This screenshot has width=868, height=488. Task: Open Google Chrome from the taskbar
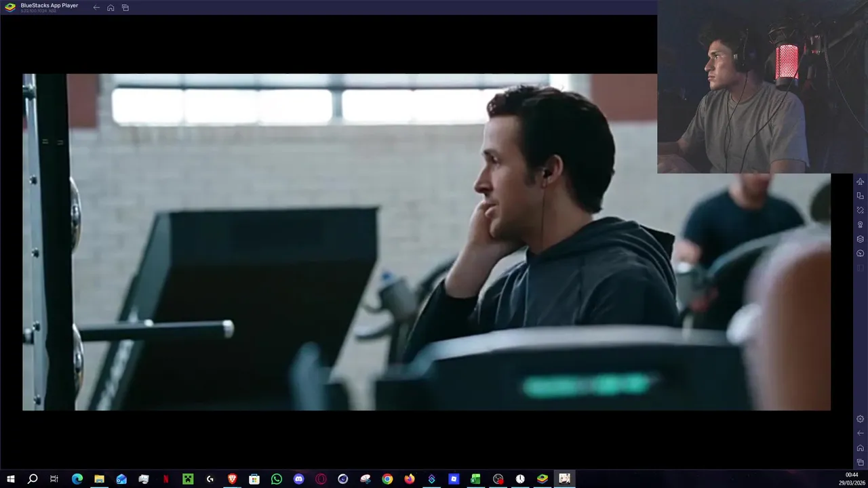387,479
